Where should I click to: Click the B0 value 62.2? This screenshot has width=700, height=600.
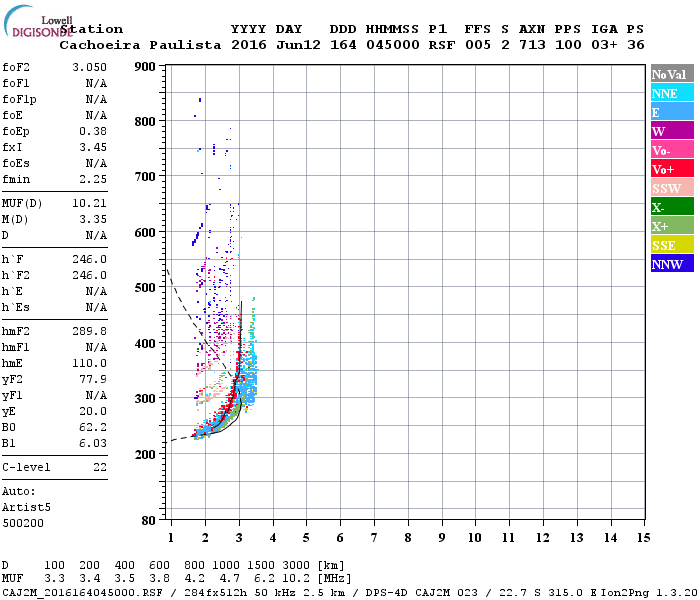tap(93, 427)
